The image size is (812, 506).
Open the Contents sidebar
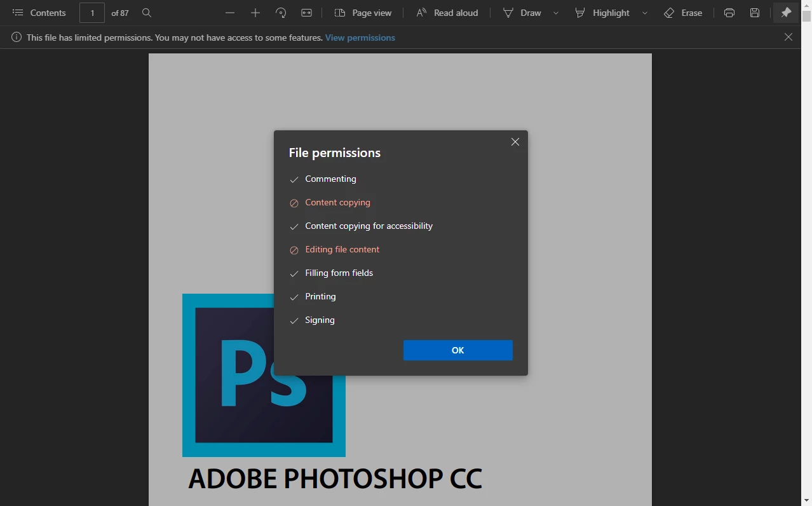point(39,13)
